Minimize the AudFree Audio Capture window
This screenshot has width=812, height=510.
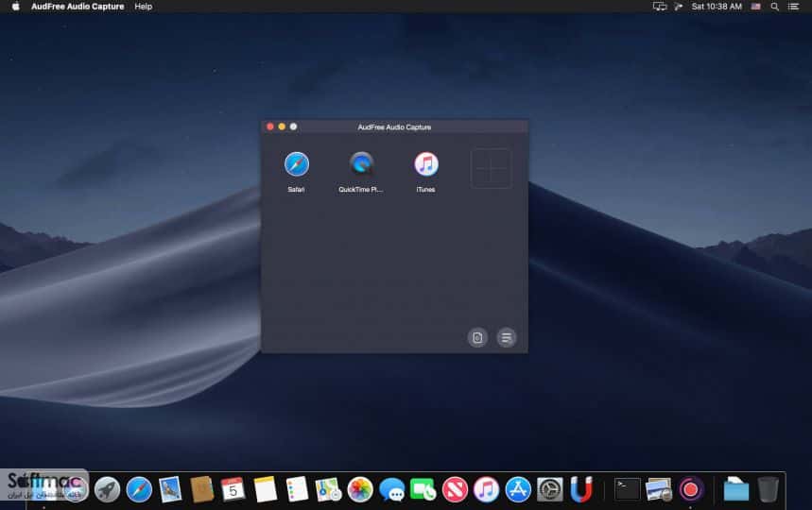pyautogui.click(x=282, y=127)
